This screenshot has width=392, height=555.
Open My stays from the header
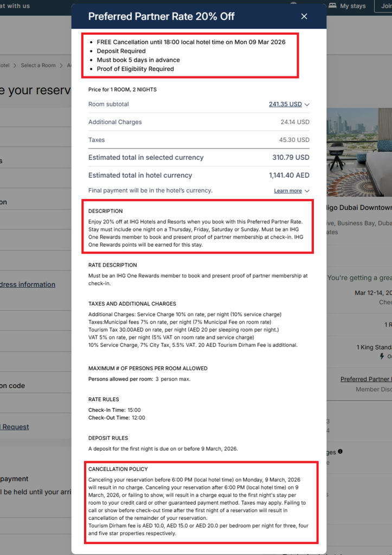(x=352, y=6)
